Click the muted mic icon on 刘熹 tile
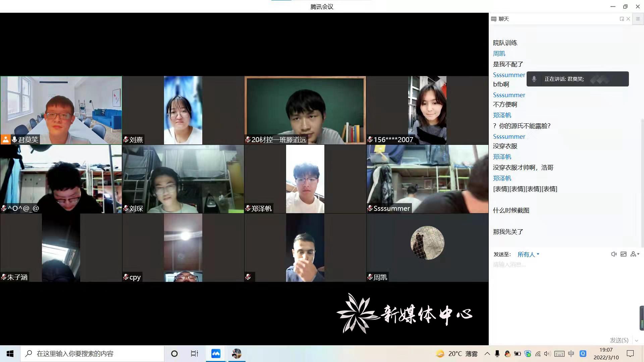The height and width of the screenshot is (362, 644). (x=126, y=139)
